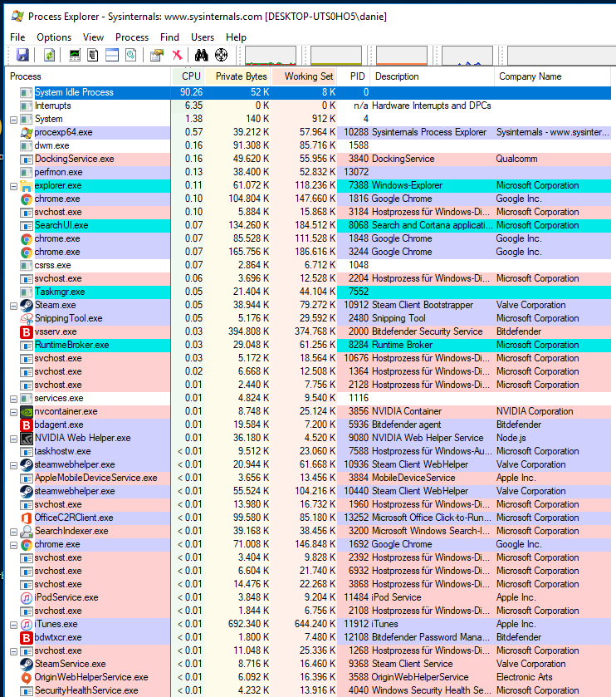
Task: Sort by Company Name column header
Action: click(552, 76)
